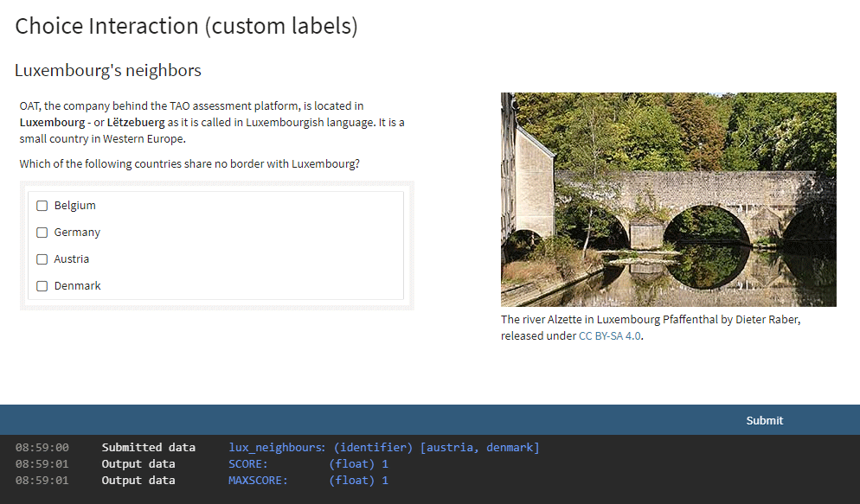Click the Germany answer label
This screenshot has height=504, width=860.
[x=77, y=233]
